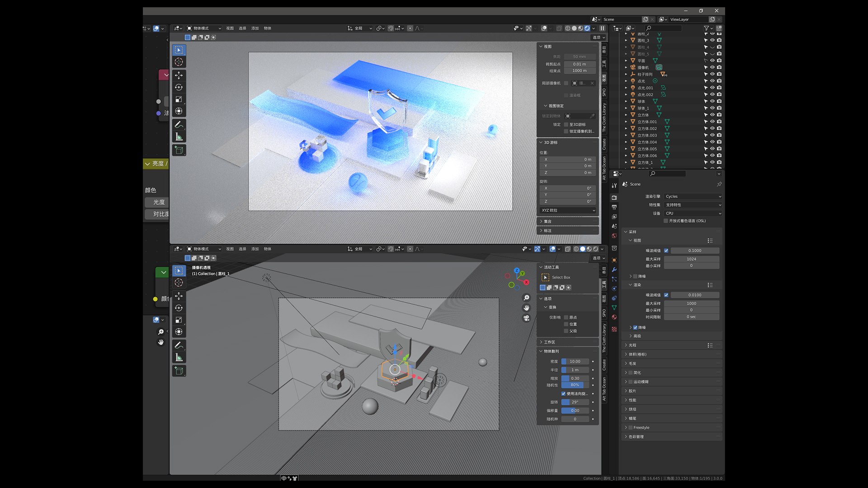Select the Annotate pencil tool in lower viewport
The width and height of the screenshot is (868, 488).
(x=179, y=345)
